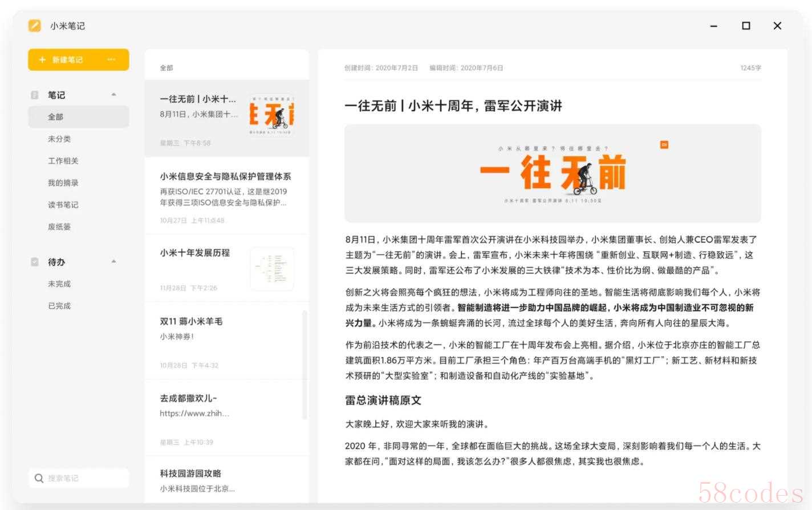Click the paragraph starting 2020 年，非同寻常的一年
Viewport: 812px width, 510px height.
tap(553, 454)
